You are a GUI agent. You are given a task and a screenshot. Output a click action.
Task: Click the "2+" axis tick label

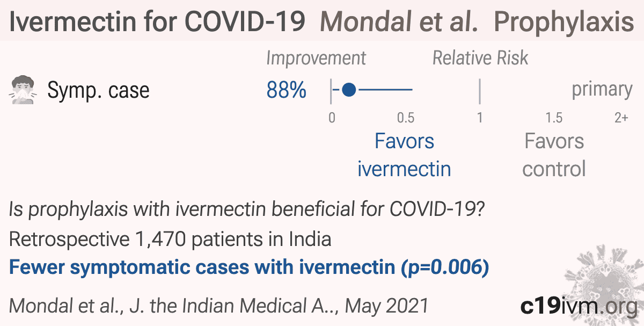621,118
